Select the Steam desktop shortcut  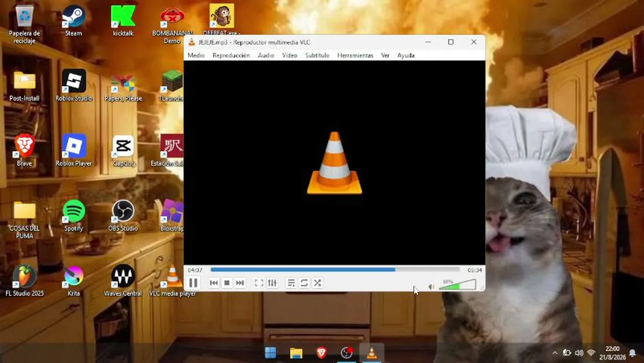tap(74, 21)
